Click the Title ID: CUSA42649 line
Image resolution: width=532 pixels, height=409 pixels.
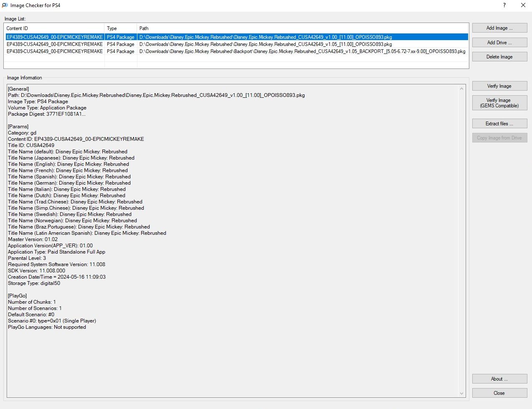point(31,145)
